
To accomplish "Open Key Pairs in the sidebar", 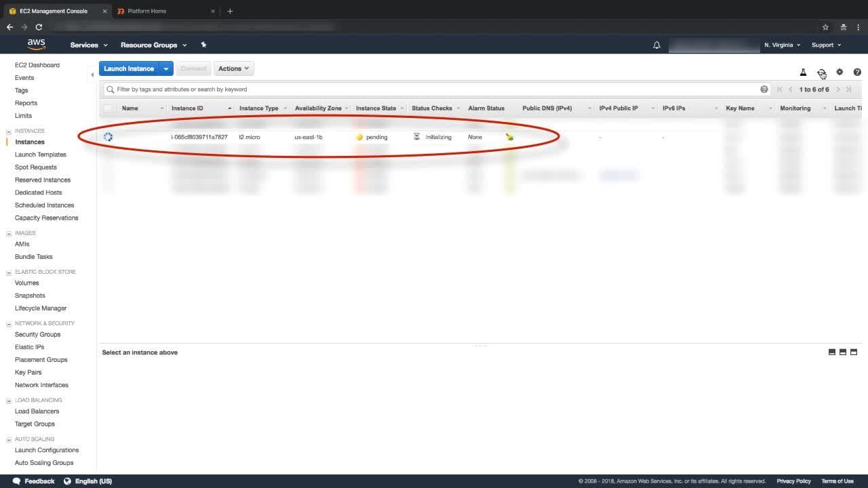I will [28, 372].
